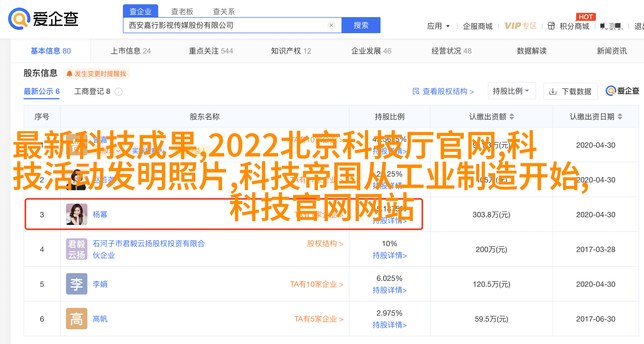This screenshot has width=644, height=344.
Task: Open TA有5家企业 link for 高帆
Action: point(319,319)
